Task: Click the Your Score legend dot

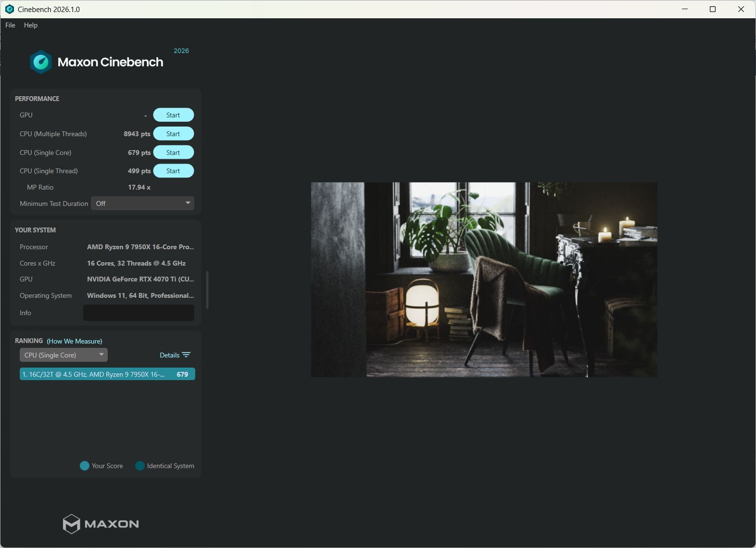Action: (x=84, y=466)
